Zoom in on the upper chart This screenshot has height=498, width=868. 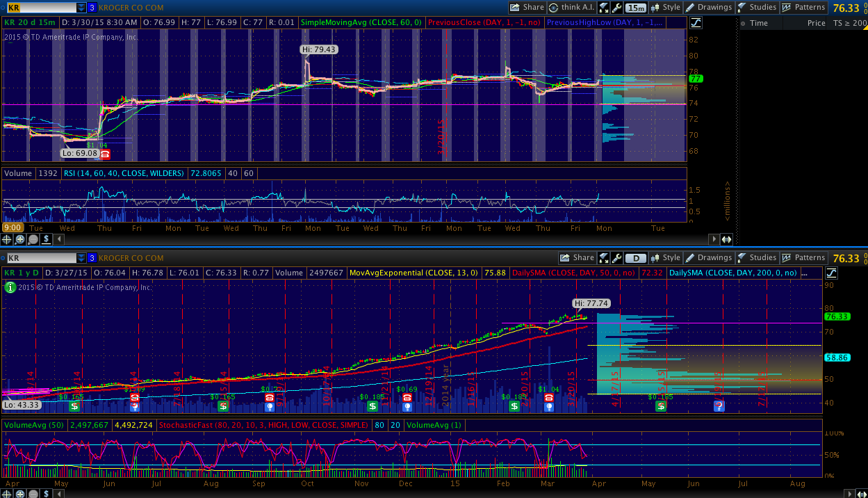(20, 239)
